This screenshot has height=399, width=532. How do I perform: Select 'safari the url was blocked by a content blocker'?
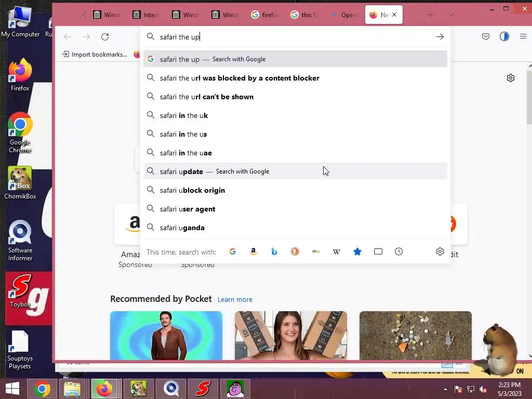295,78
